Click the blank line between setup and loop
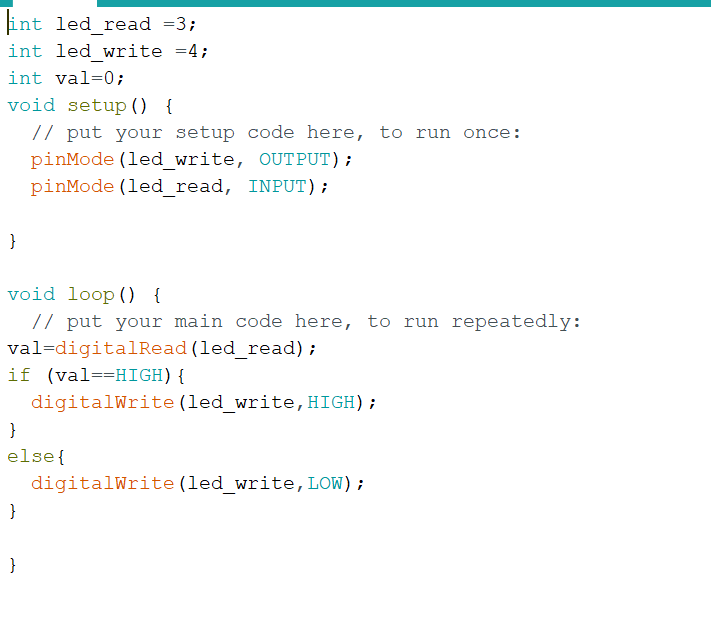The height and width of the screenshot is (641, 711). coord(100,267)
